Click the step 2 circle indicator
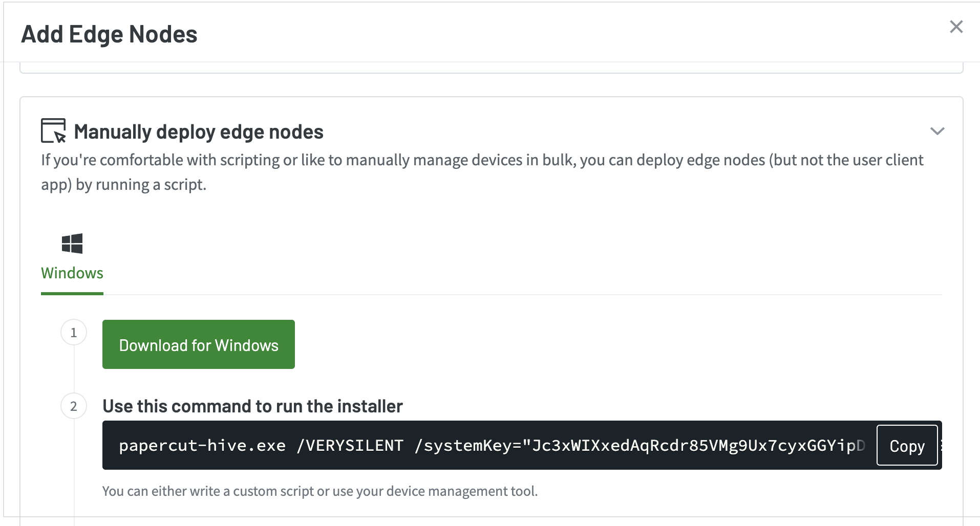The height and width of the screenshot is (526, 980). (73, 406)
